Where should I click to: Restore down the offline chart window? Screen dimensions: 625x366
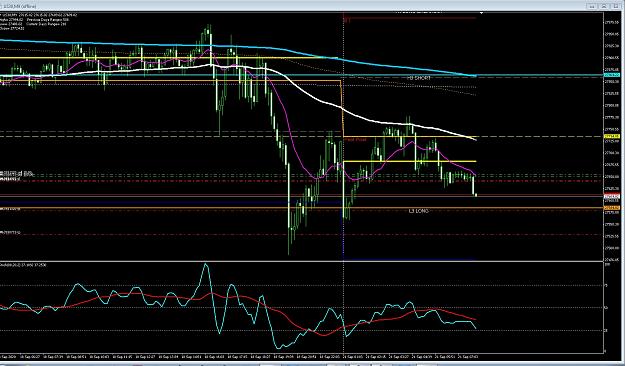click(604, 6)
